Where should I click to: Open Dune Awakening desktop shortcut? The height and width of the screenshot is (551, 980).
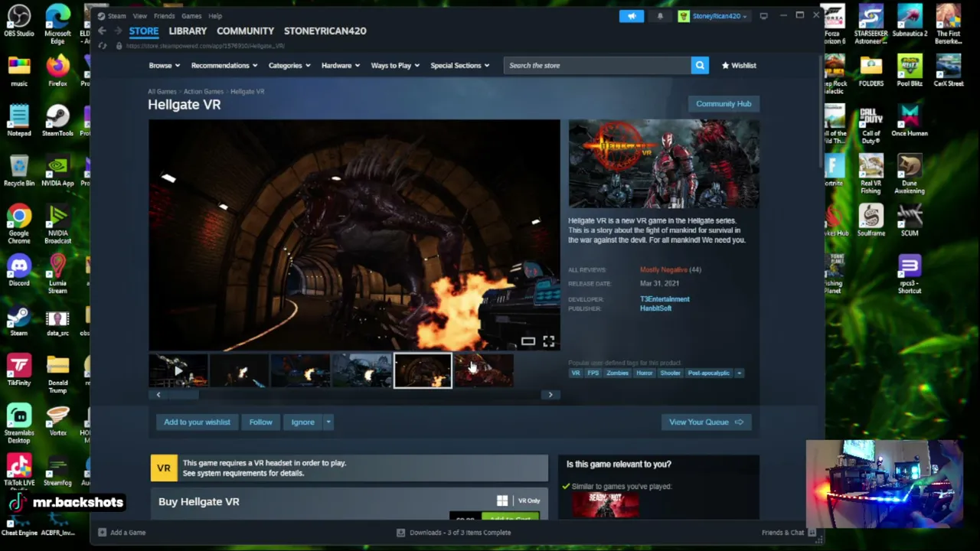pos(910,174)
